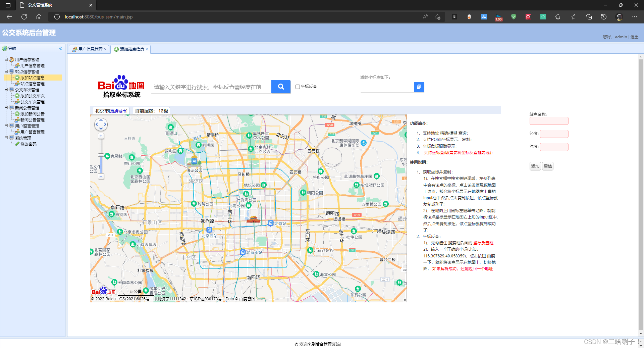This screenshot has height=348, width=644.
Task: Click the add to favorites star icon
Action: pos(437,17)
